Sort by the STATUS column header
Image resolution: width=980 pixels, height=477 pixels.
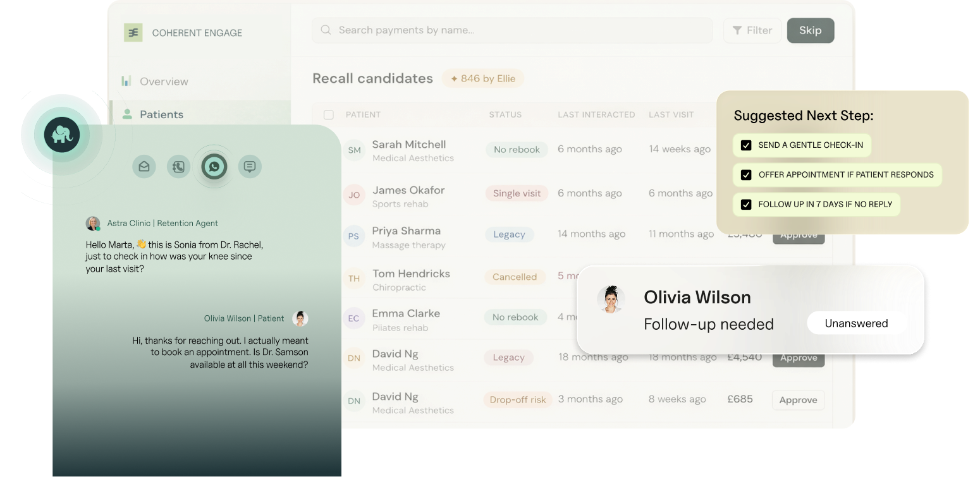point(505,115)
